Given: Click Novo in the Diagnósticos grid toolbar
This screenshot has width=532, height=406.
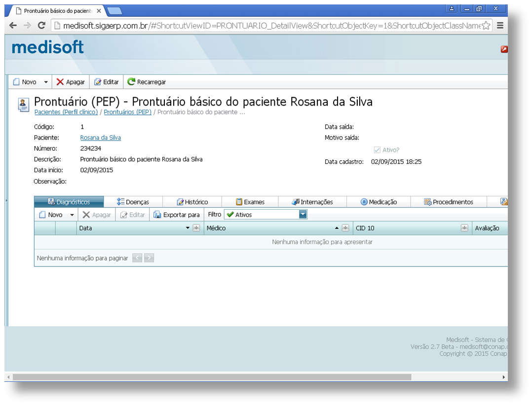Looking at the screenshot, I should [x=51, y=215].
